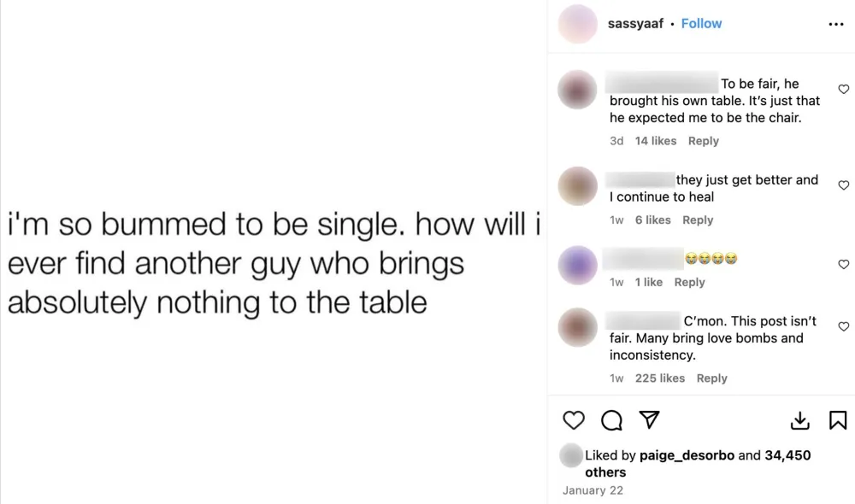Screen dimensions: 855x504
Task: Like the post using the heart icon
Action: click(574, 420)
